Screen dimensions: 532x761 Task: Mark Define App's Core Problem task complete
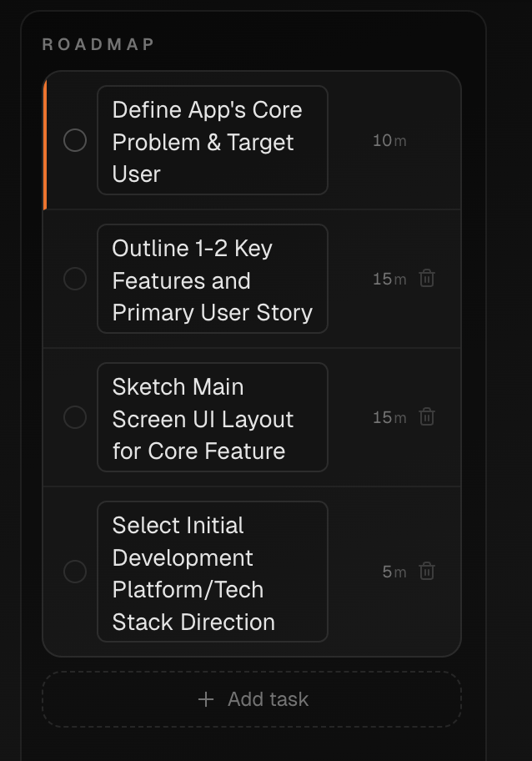click(75, 140)
